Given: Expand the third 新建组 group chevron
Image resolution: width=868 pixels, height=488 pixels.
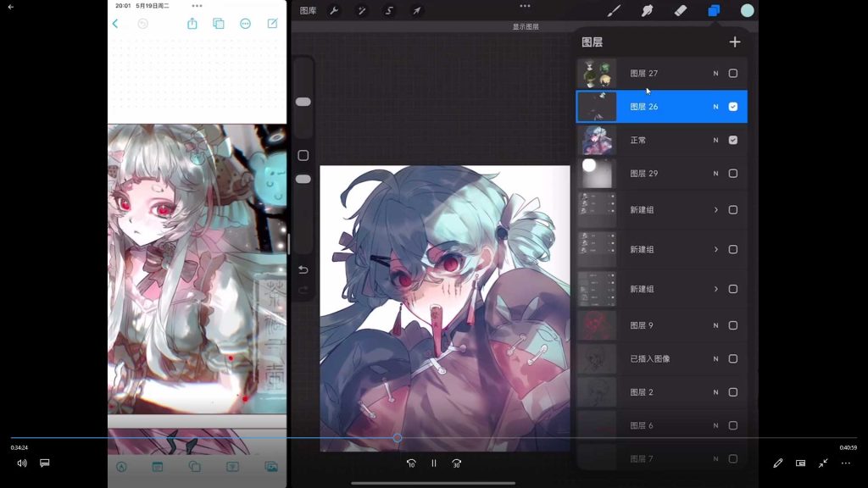Looking at the screenshot, I should (715, 290).
